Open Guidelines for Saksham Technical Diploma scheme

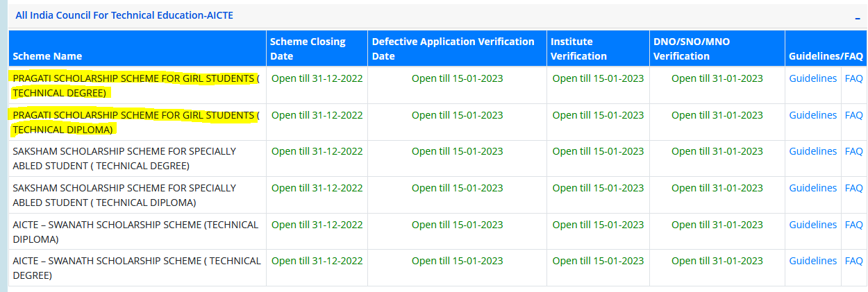coord(812,188)
